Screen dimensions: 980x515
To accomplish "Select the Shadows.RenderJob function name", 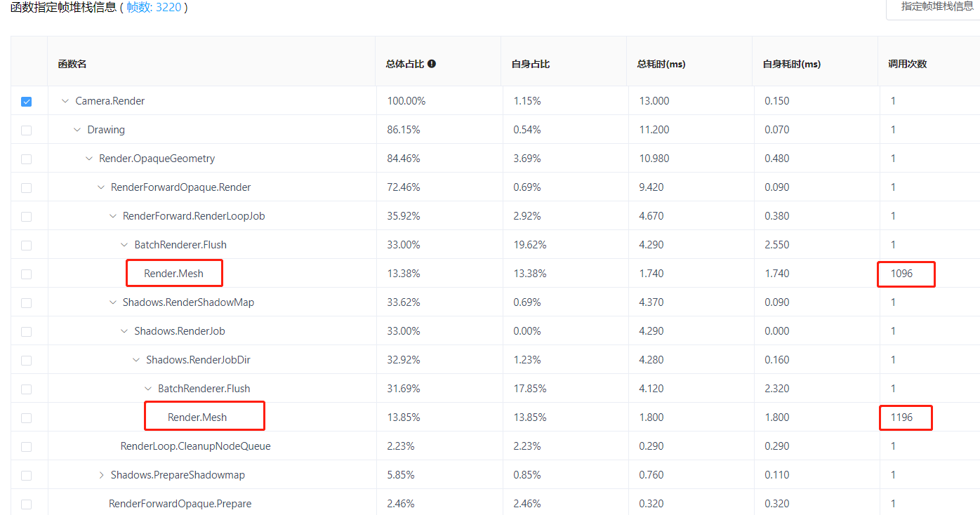I will [x=180, y=331].
